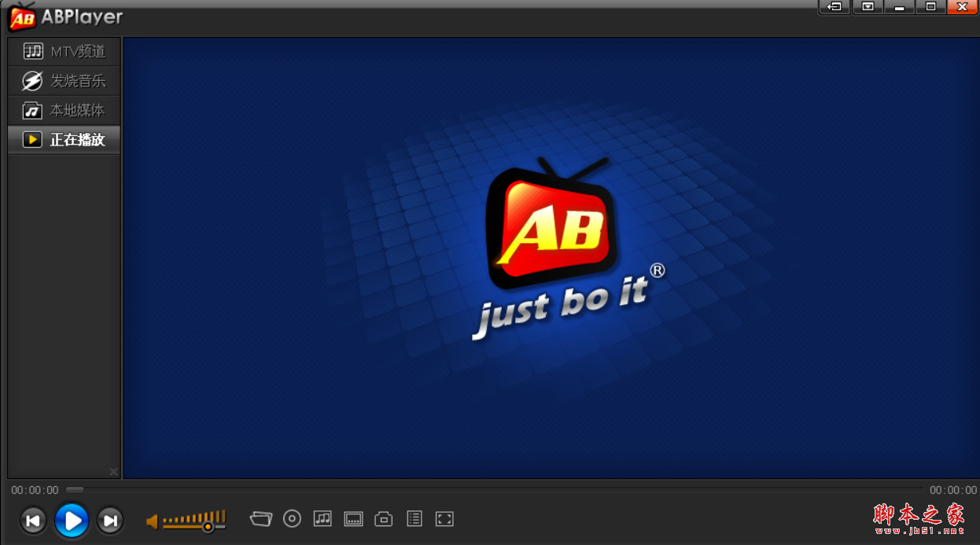Switch to mini-mode via keyboard-strip icon
This screenshot has width=980, height=545.
(x=353, y=518)
